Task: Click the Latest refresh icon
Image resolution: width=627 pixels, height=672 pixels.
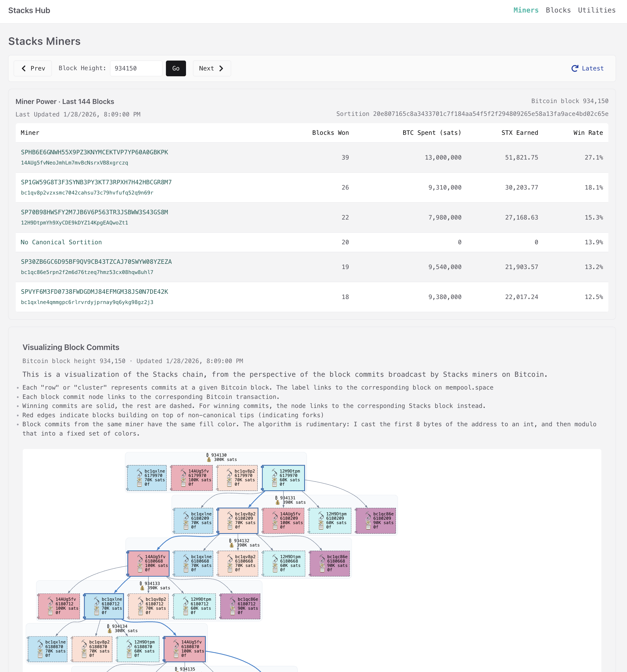Action: [575, 69]
